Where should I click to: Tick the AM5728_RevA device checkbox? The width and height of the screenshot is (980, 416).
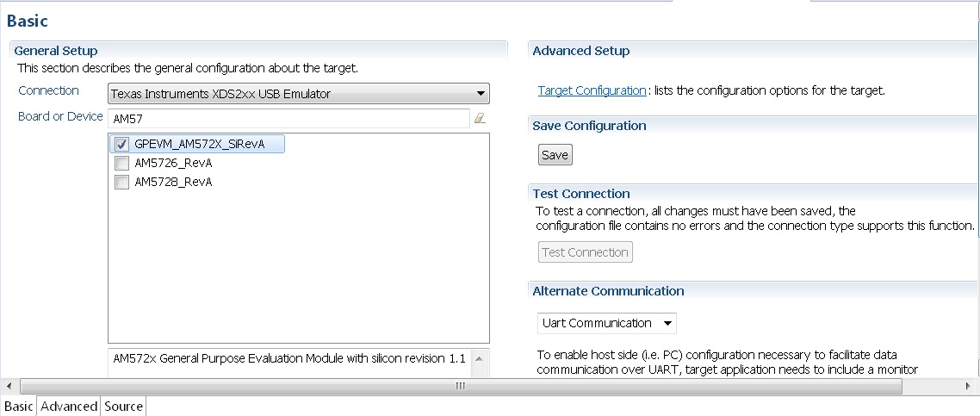pos(122,183)
